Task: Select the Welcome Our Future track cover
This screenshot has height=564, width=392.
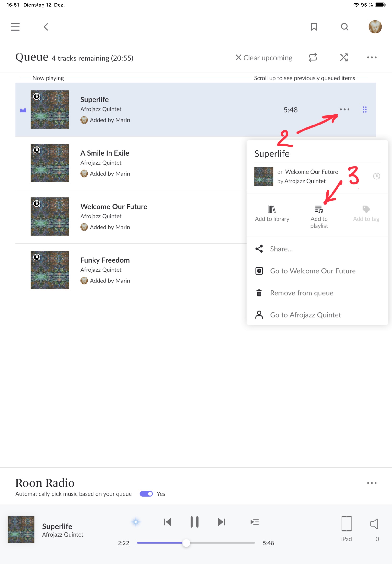Action: point(50,217)
